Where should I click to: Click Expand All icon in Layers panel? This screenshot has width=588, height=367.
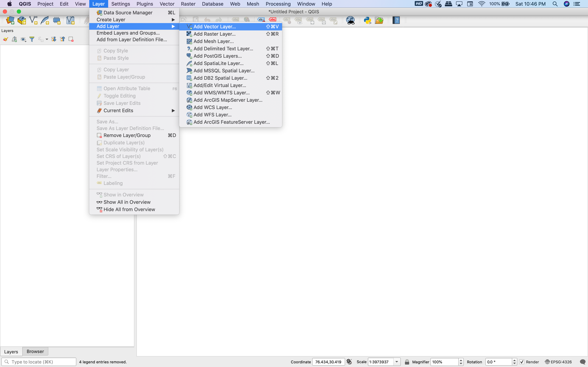[54, 39]
